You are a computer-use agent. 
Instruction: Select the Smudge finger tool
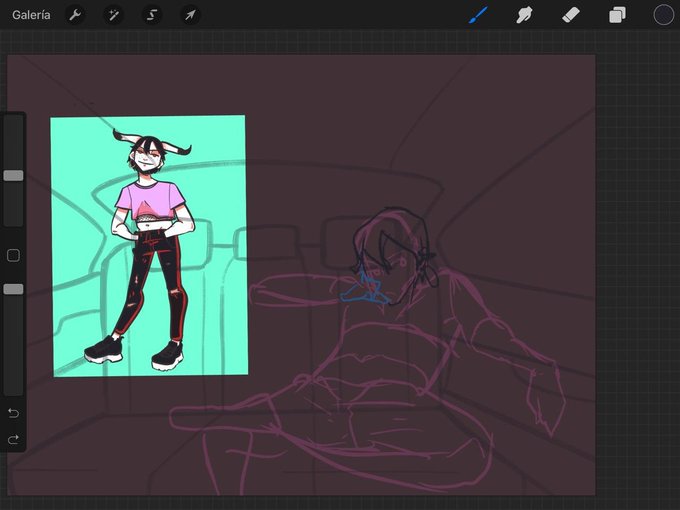click(524, 15)
